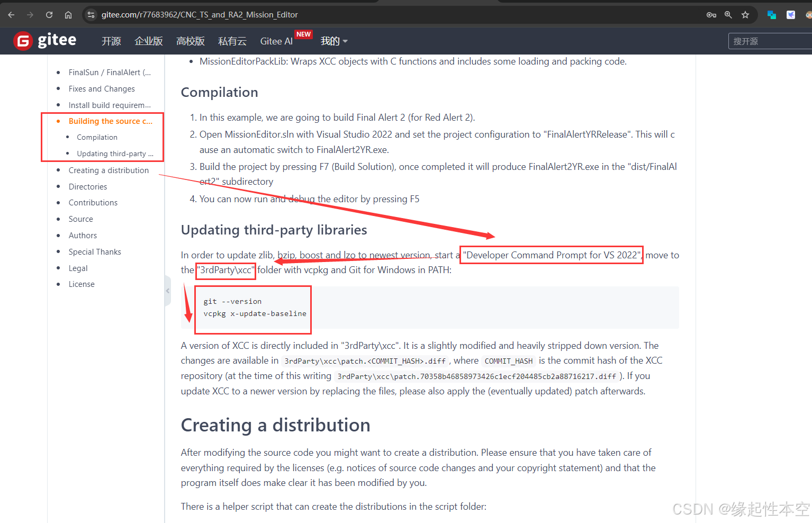Jump to Special Thanks section
Image resolution: width=812 pixels, height=523 pixels.
click(x=95, y=252)
